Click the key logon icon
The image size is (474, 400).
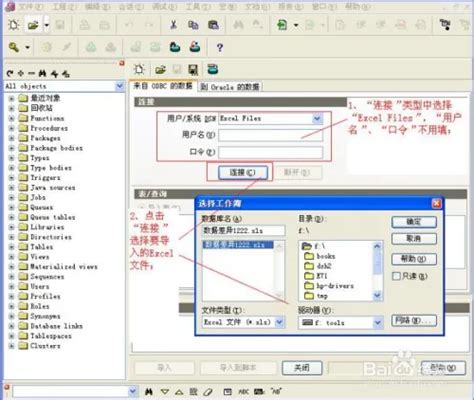pos(14,47)
